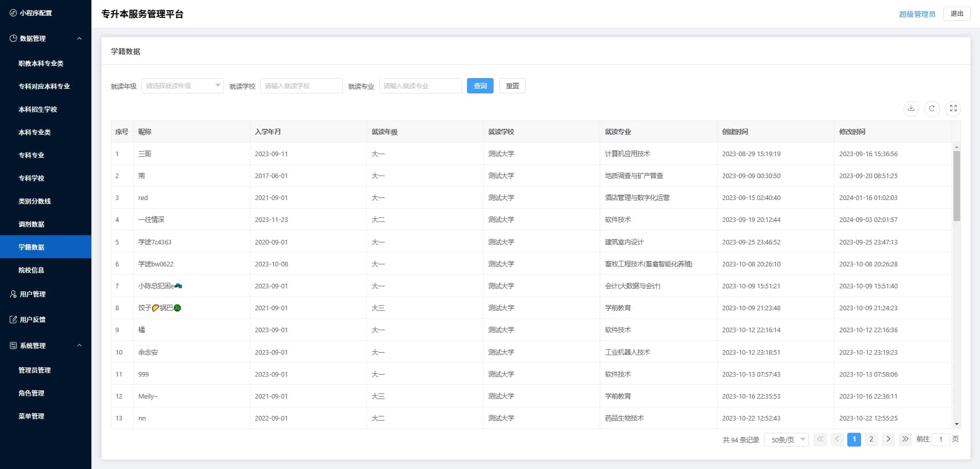Open the 50条/页 page size dropdown
The image size is (980, 469).
[787, 439]
